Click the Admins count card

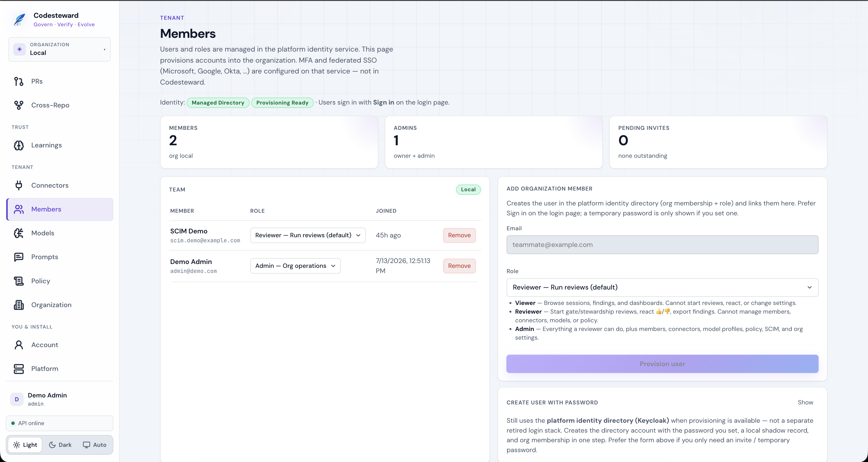tap(493, 142)
